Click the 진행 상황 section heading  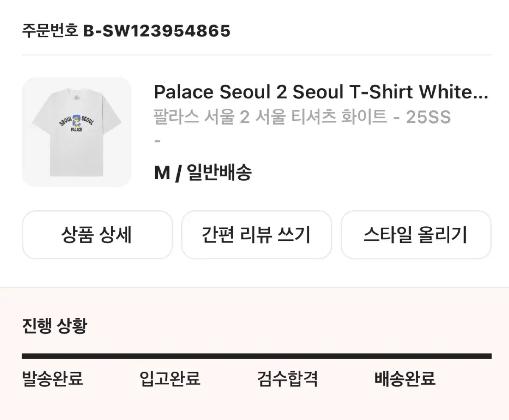pyautogui.click(x=54, y=326)
